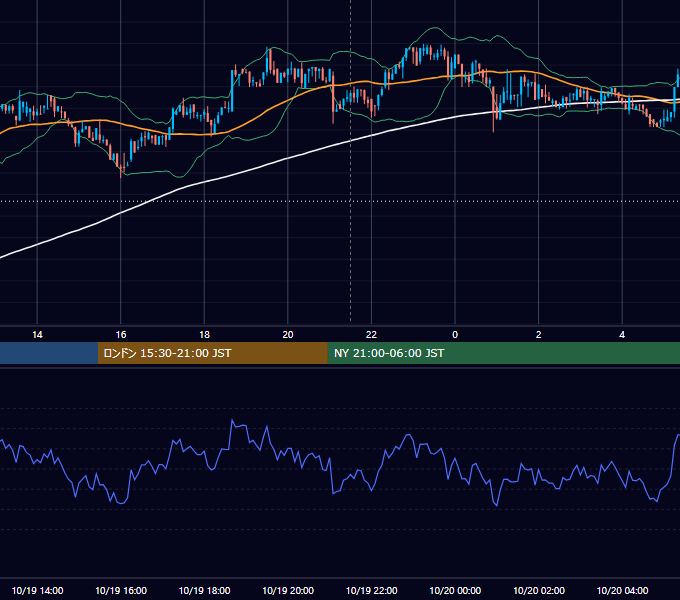This screenshot has width=680, height=600.
Task: Click the '10/19 14:00' date label
Action: (37, 590)
